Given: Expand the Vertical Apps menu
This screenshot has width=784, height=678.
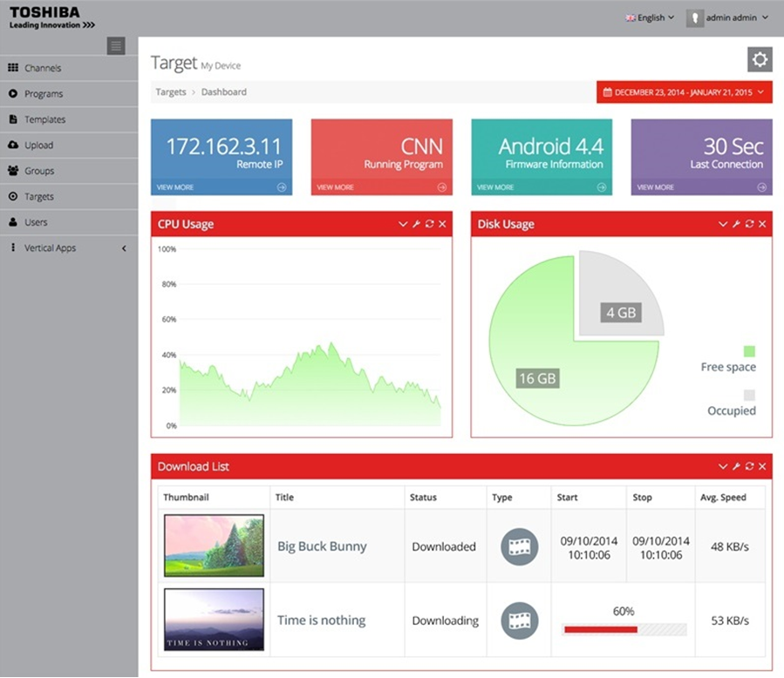Looking at the screenshot, I should click(68, 248).
